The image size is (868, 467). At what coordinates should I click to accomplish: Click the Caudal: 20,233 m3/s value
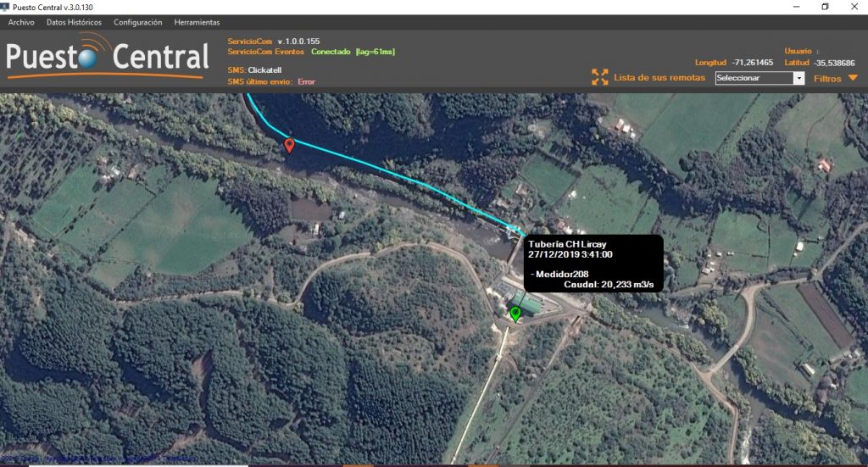point(609,285)
